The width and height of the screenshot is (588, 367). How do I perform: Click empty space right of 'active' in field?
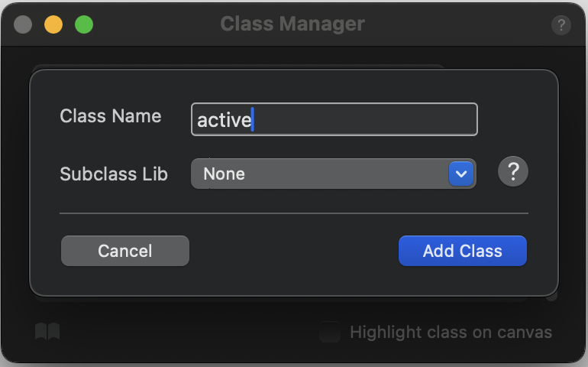[367, 120]
